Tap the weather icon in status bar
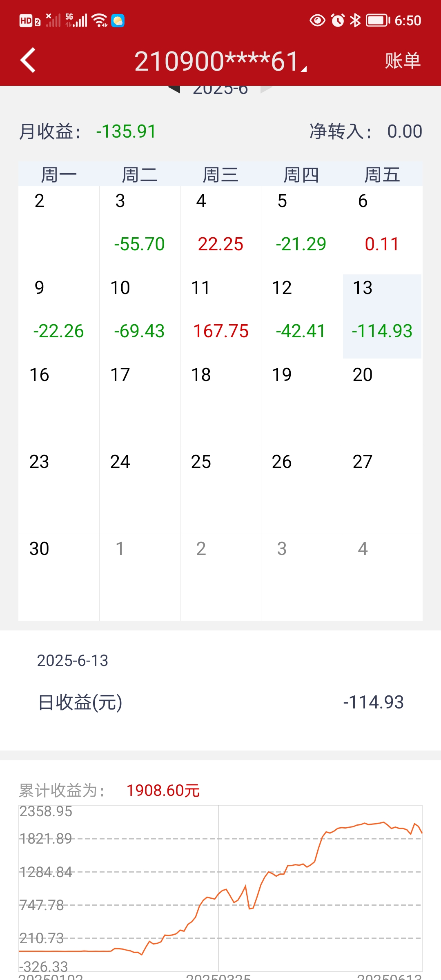This screenshot has height=980, width=441. click(118, 20)
